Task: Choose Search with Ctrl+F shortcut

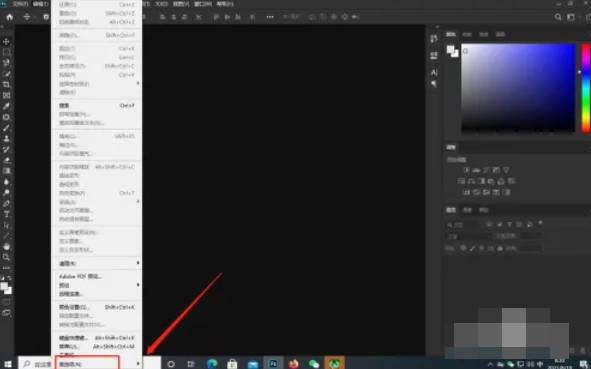Action: click(x=96, y=106)
